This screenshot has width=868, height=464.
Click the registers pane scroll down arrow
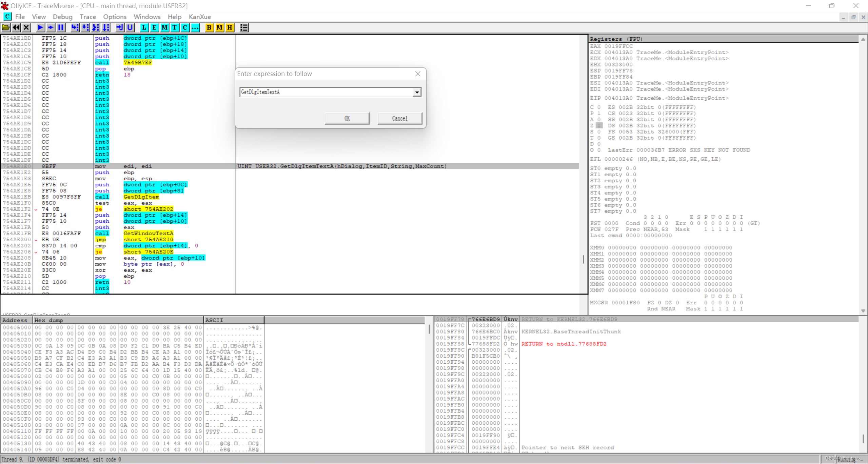[x=863, y=310]
